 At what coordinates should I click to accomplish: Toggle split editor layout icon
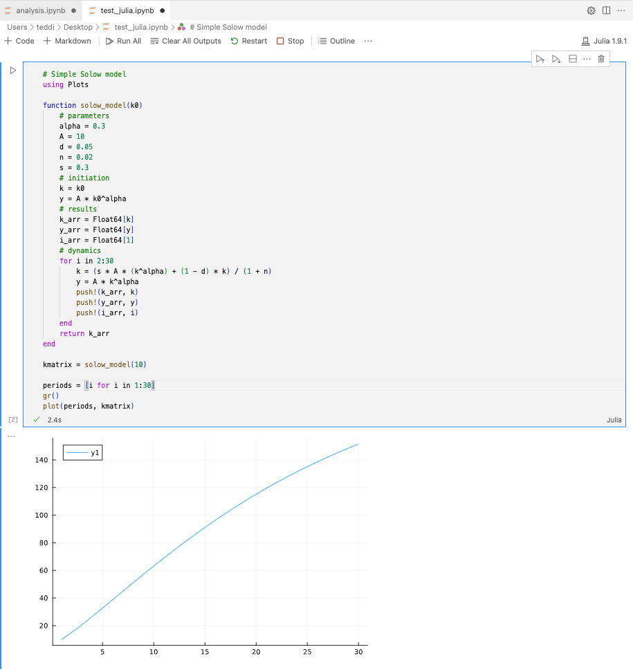[606, 10]
